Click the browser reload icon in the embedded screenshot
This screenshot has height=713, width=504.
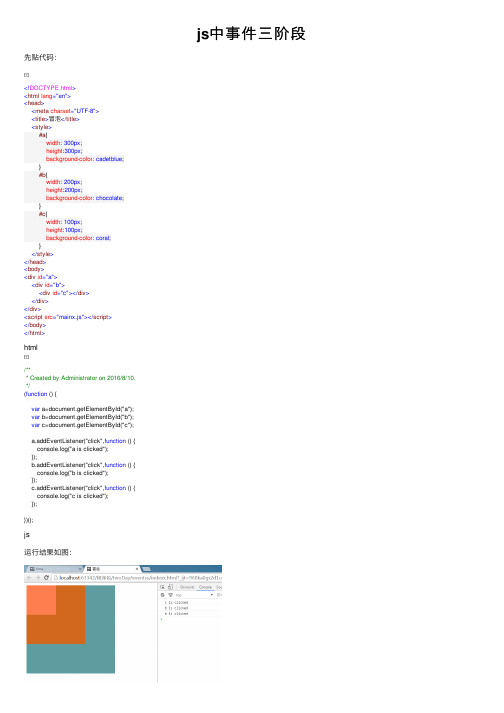click(46, 577)
